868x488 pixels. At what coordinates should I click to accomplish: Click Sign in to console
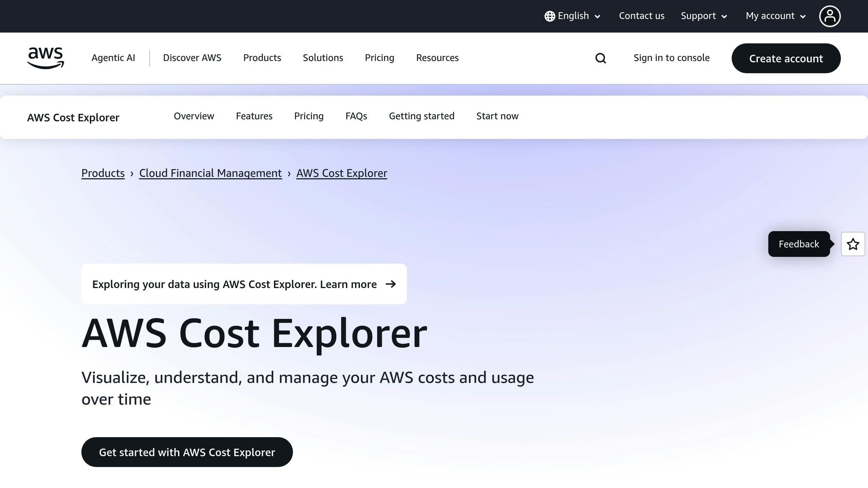671,58
